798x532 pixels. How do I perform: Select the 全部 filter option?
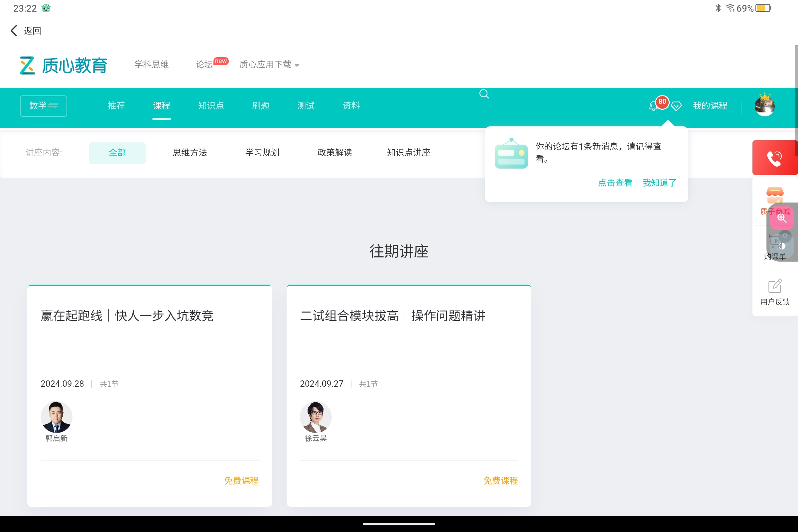[117, 153]
